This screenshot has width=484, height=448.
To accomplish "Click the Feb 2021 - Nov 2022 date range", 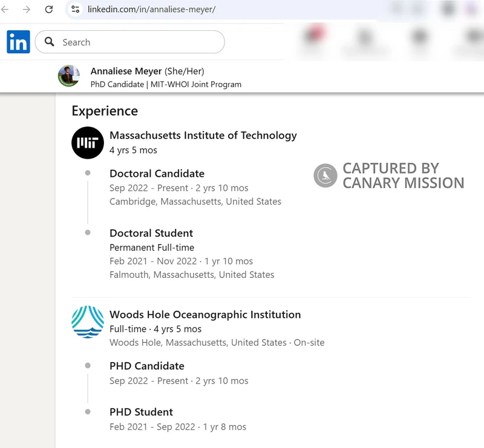I will pyautogui.click(x=153, y=261).
